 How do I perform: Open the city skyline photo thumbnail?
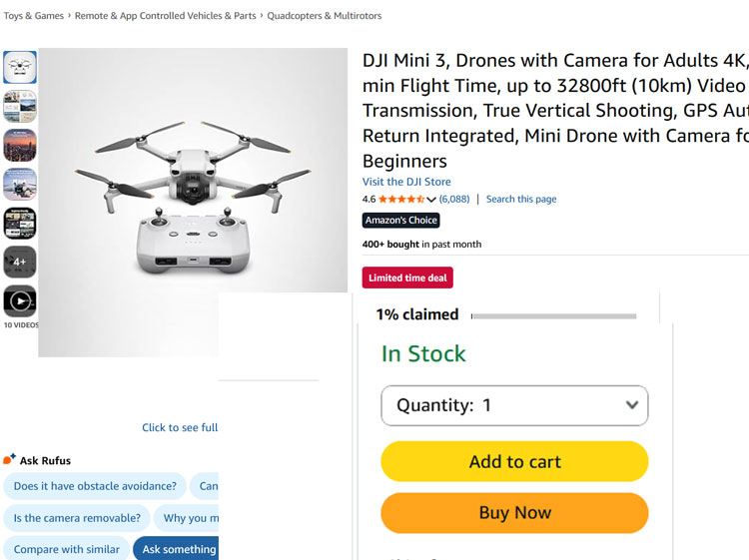coord(20,145)
